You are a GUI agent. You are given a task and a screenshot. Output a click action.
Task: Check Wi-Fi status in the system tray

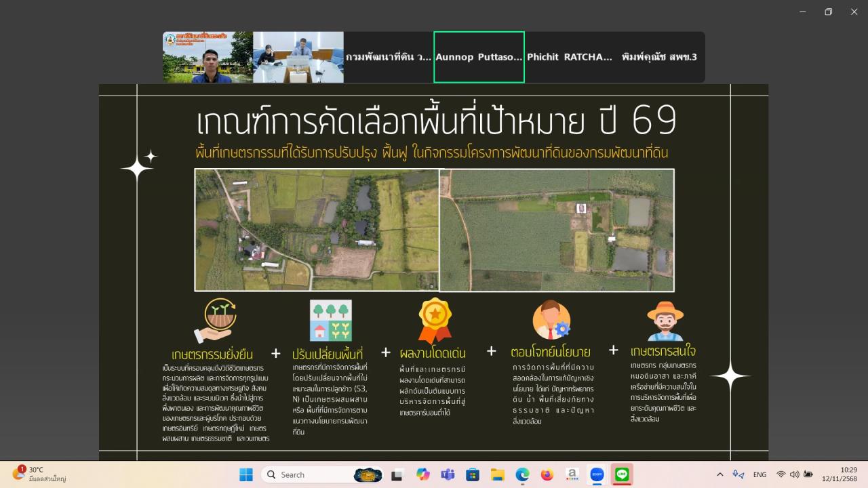781,474
